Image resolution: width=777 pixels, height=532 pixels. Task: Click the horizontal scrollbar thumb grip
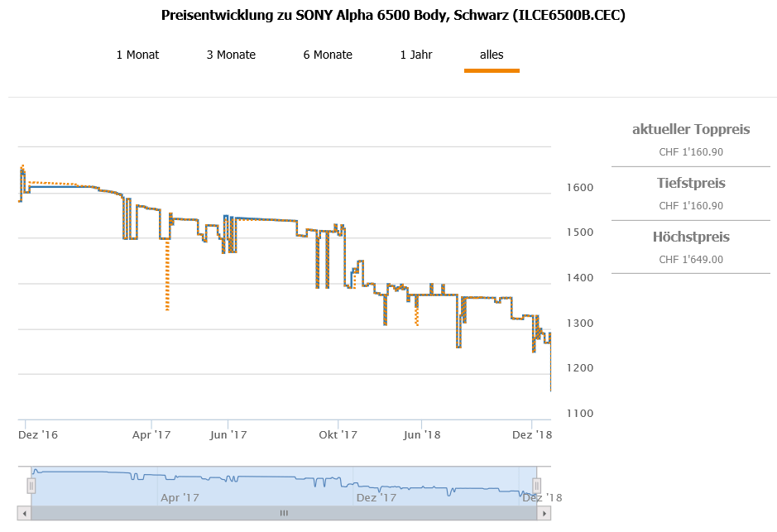pyautogui.click(x=284, y=513)
